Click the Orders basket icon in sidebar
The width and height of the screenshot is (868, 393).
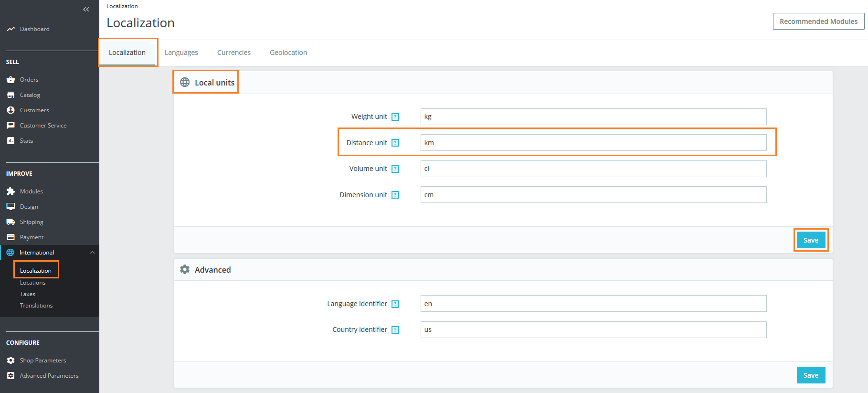(x=11, y=80)
